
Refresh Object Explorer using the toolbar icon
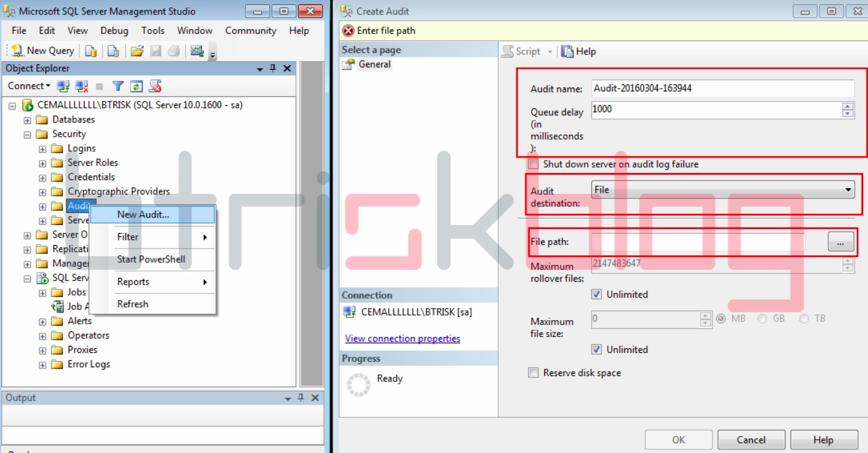(x=136, y=86)
